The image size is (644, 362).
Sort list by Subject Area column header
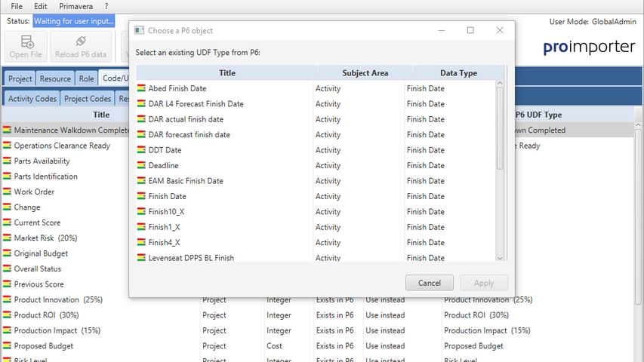pyautogui.click(x=365, y=73)
